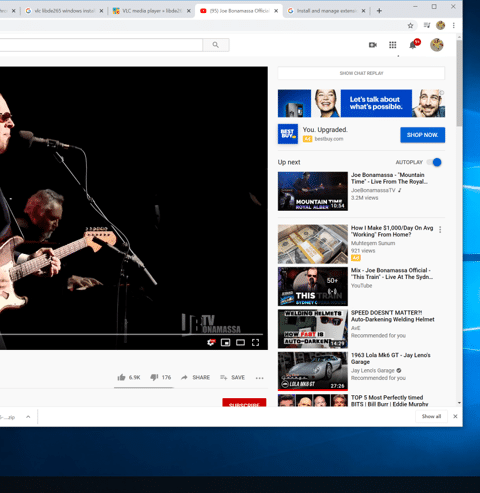The height and width of the screenshot is (493, 480).
Task: Switch to the Install and manage extensions tab
Action: coord(327,11)
